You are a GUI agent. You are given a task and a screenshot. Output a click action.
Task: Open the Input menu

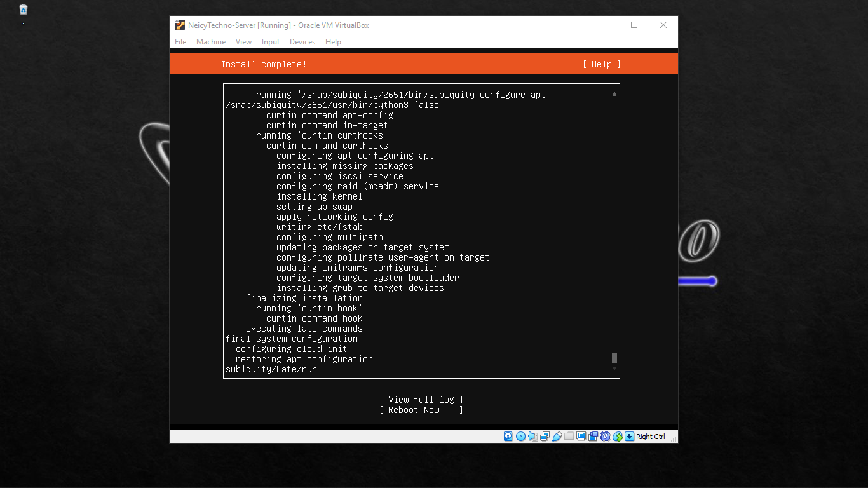click(x=271, y=42)
